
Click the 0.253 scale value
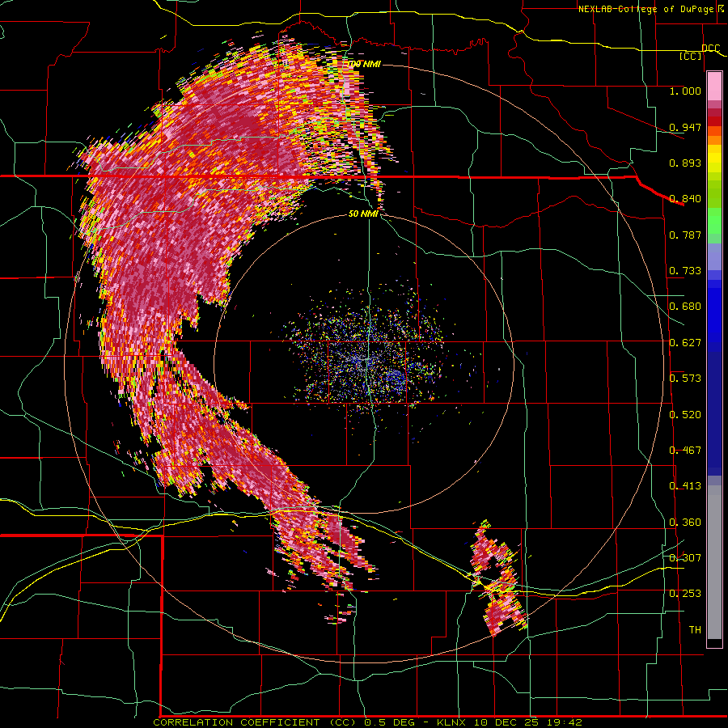(x=685, y=594)
